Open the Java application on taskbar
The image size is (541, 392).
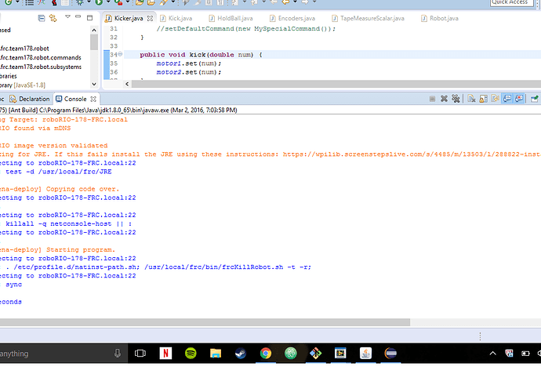pyautogui.click(x=365, y=354)
